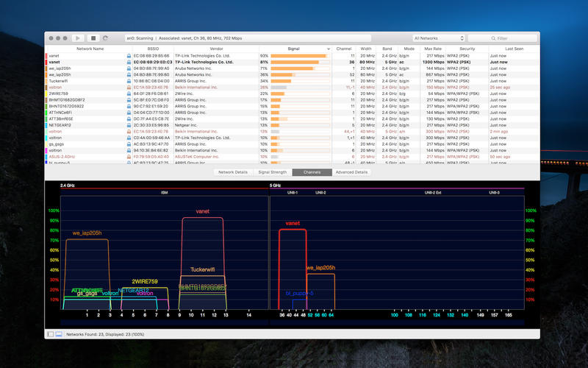Click the refresh scan icon in toolbar
588x368 pixels.
tap(105, 38)
